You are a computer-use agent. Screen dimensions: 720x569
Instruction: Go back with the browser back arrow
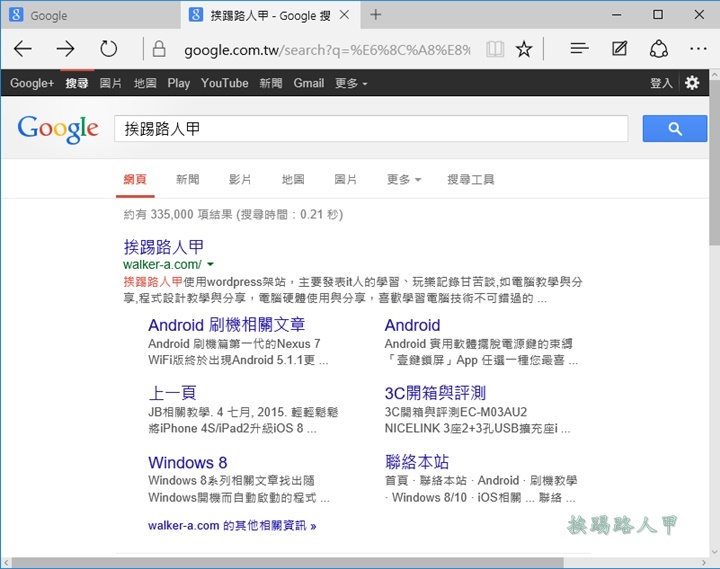(22, 49)
